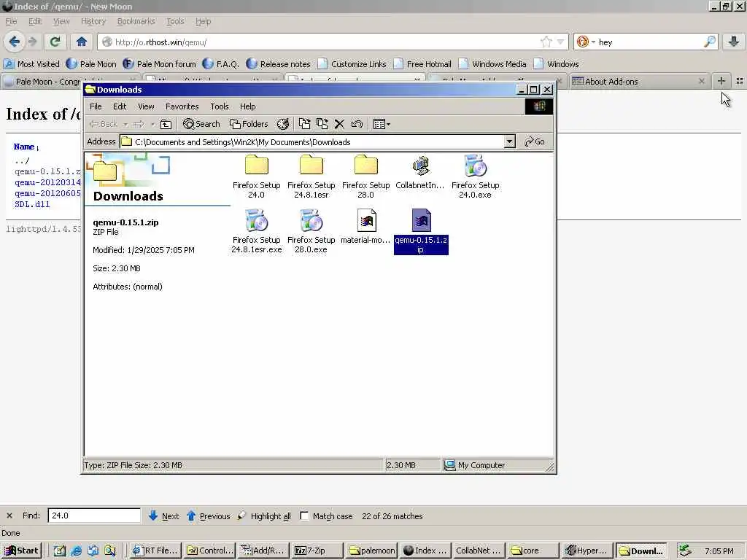Open Explorer Tools menu
The image size is (747, 560).
pos(220,106)
